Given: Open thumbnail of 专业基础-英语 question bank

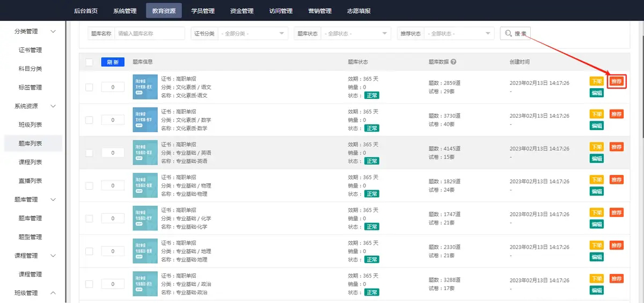Looking at the screenshot, I should 145,153.
